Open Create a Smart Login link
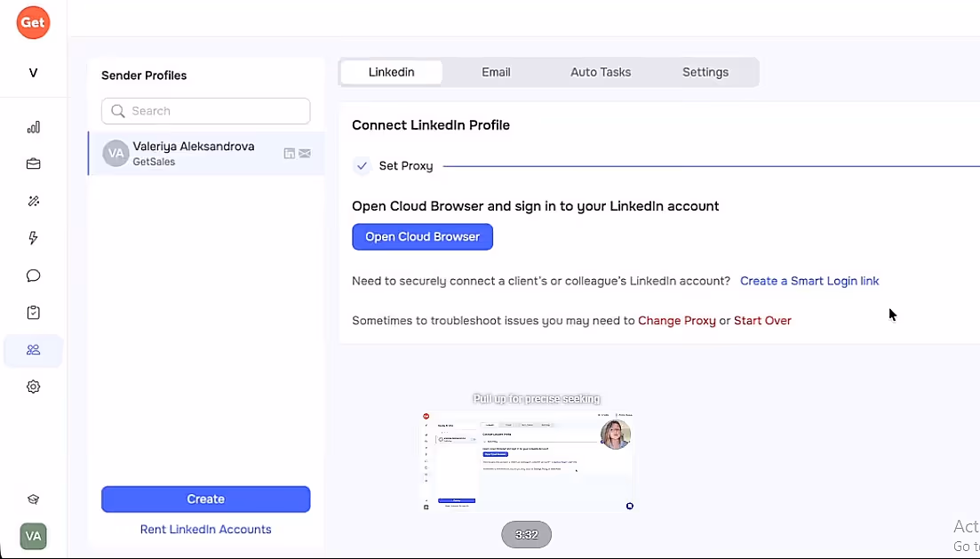Image resolution: width=980 pixels, height=559 pixels. tap(809, 282)
